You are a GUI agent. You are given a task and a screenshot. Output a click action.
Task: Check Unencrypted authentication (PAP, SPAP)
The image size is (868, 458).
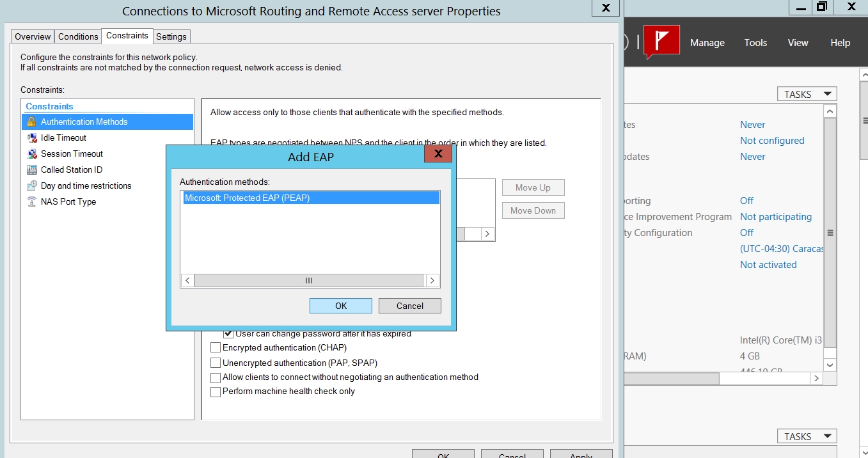click(x=216, y=363)
